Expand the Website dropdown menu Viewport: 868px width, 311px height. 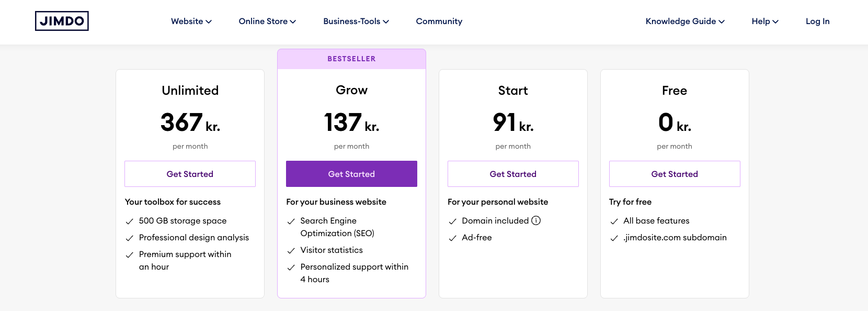(x=191, y=21)
